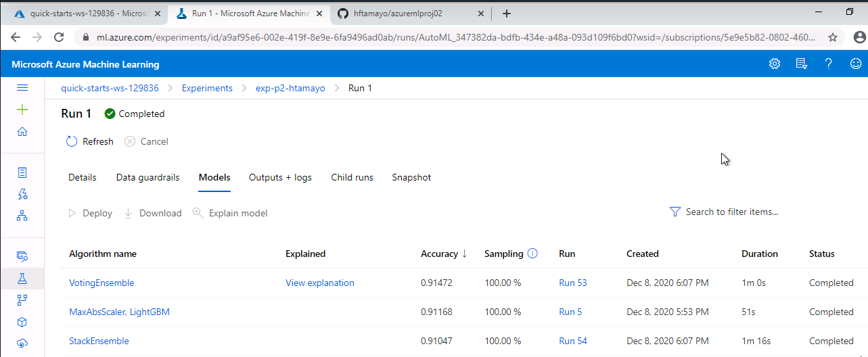Open Run 53 link
This screenshot has height=357, width=868.
(x=573, y=283)
